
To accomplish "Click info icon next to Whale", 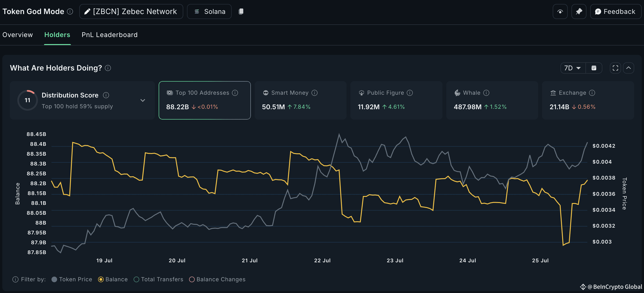I will (486, 93).
